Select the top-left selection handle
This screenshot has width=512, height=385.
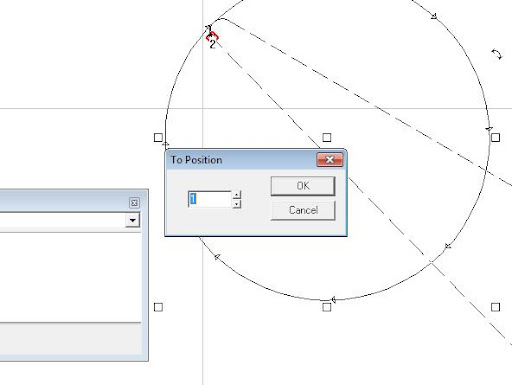[x=158, y=137]
